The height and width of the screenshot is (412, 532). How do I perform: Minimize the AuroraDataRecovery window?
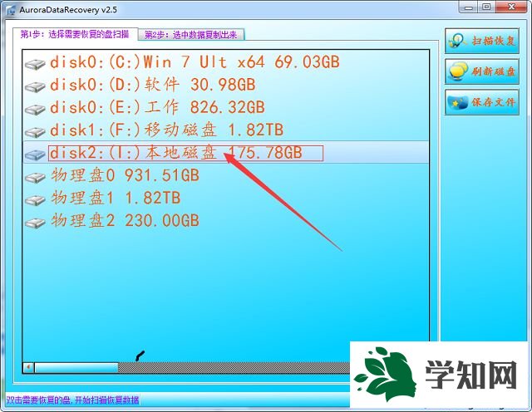pos(469,7)
